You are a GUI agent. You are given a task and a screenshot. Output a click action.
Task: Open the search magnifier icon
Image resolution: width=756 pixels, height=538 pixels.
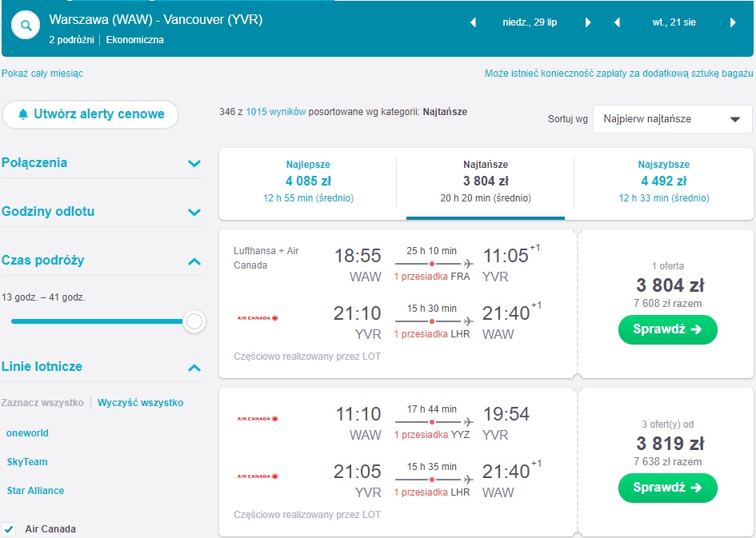[26, 25]
